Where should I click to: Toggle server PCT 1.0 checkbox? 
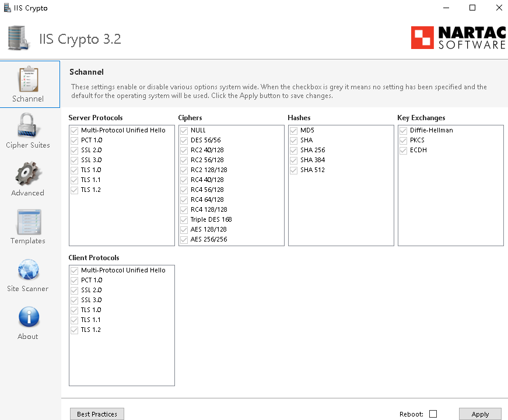75,141
